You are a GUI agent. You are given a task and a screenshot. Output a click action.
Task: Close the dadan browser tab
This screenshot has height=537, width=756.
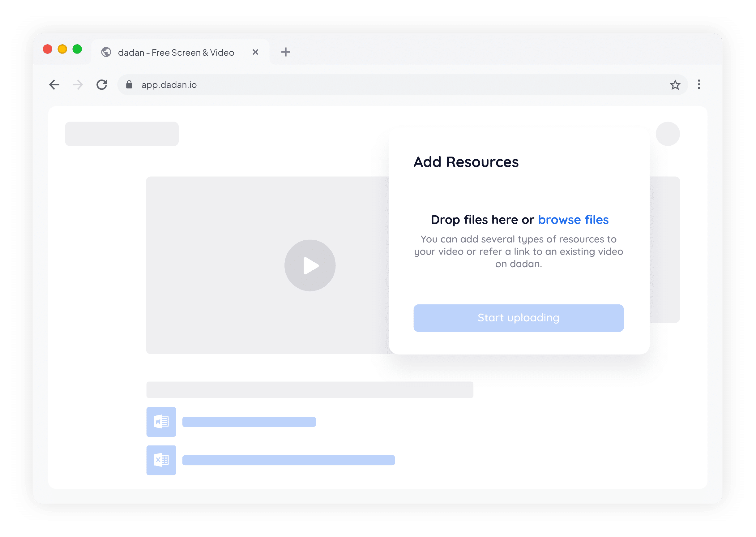tap(255, 52)
